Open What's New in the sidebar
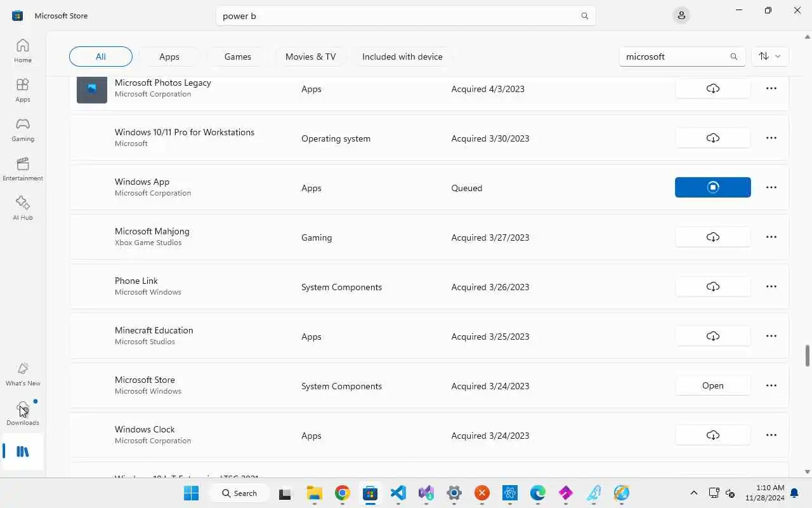The image size is (812, 508). point(23,374)
